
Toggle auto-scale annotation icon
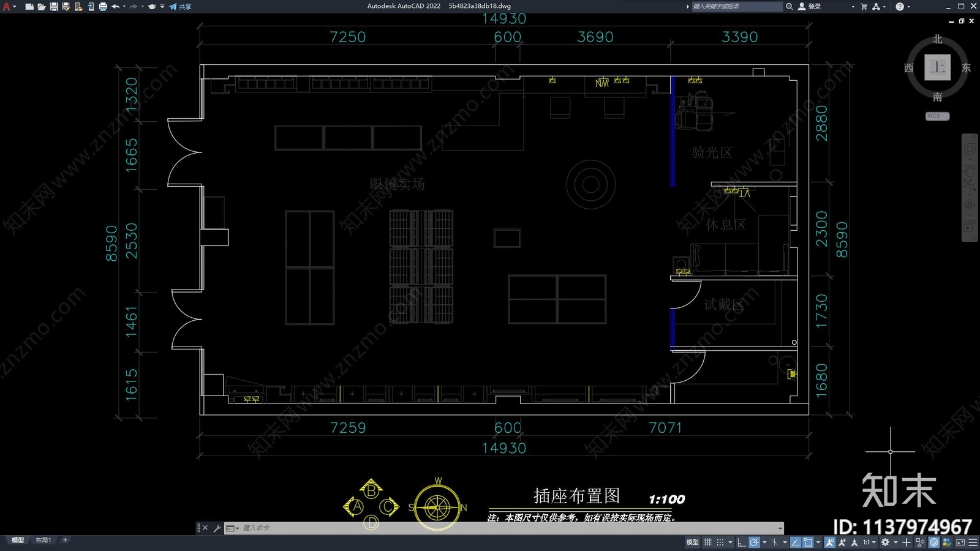842,542
